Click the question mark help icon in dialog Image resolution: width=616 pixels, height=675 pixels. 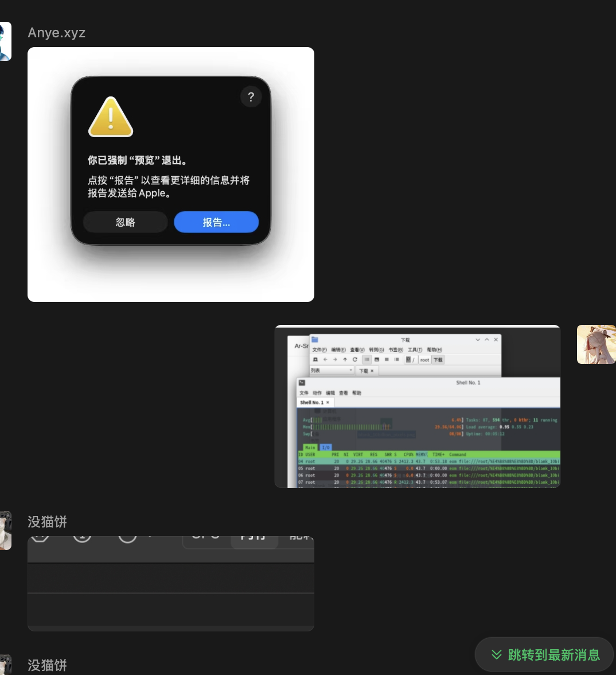[x=251, y=96]
